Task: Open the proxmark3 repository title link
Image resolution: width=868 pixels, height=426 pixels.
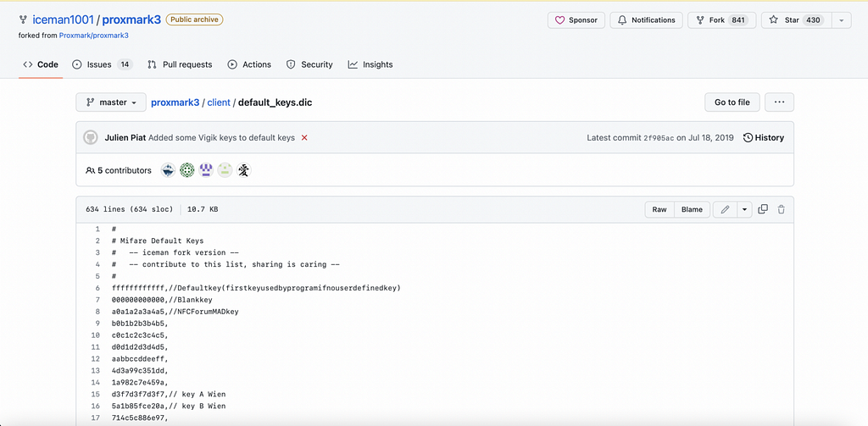Action: click(x=131, y=20)
